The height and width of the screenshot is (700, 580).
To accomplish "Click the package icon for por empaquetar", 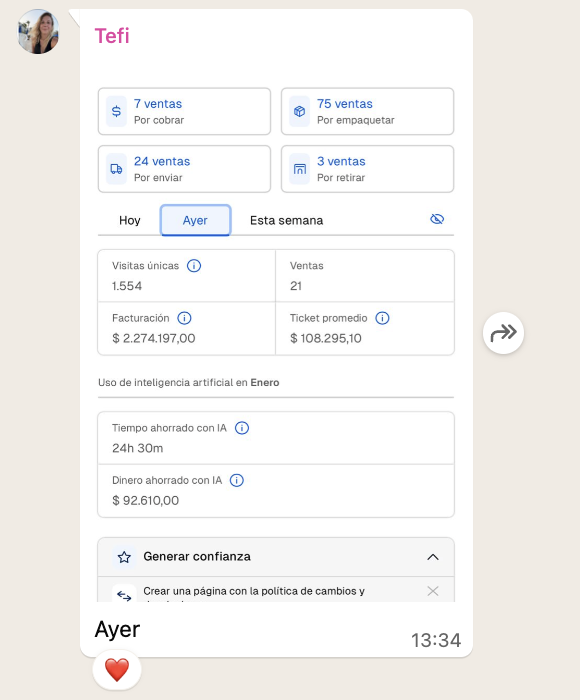I will point(300,111).
